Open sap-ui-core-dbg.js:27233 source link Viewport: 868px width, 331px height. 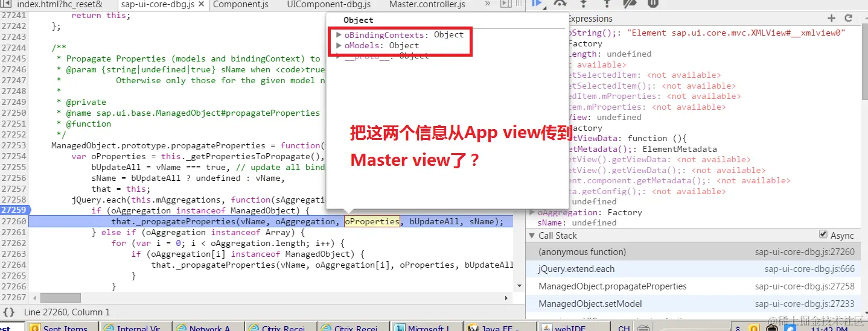point(805,304)
